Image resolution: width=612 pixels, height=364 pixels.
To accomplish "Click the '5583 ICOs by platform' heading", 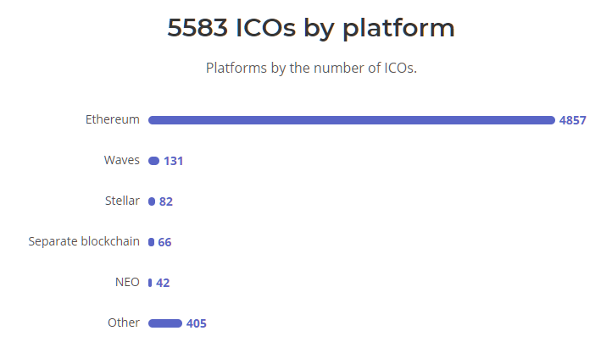I will click(311, 28).
